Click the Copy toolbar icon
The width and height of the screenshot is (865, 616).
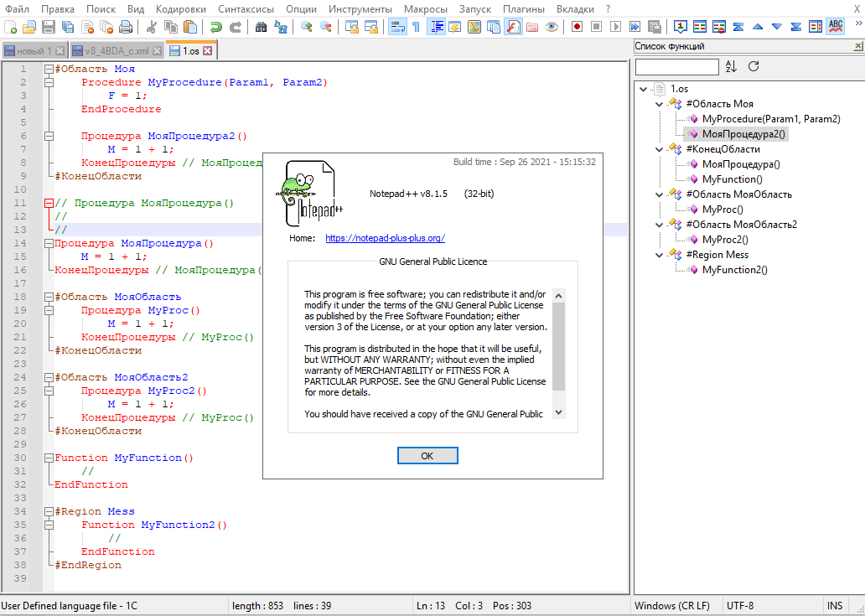(x=171, y=27)
